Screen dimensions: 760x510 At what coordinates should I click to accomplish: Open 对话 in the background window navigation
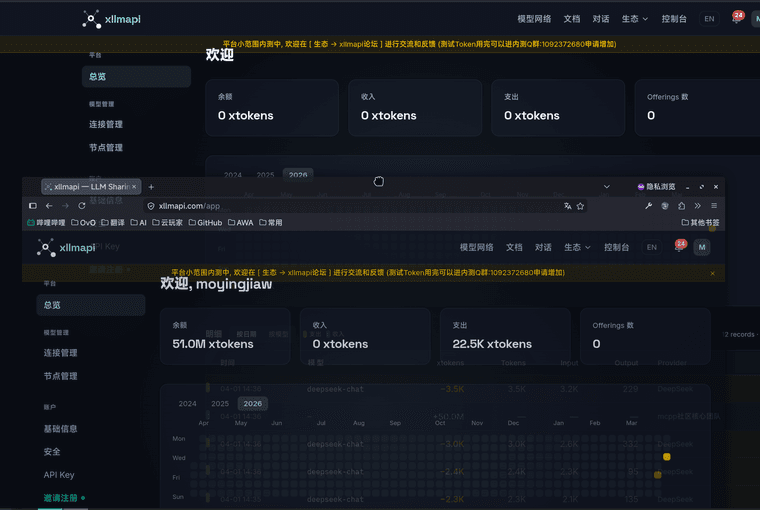pyautogui.click(x=601, y=19)
